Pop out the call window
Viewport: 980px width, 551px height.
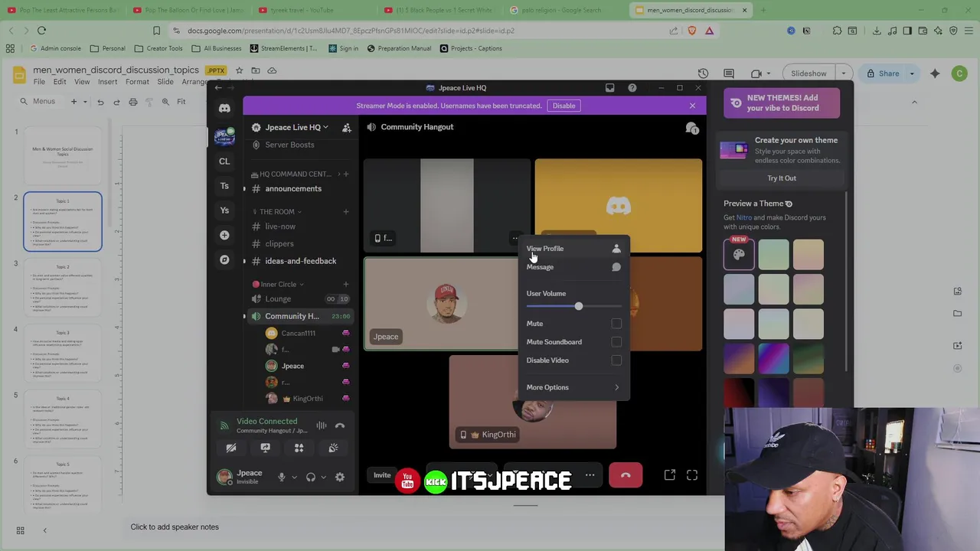pyautogui.click(x=670, y=475)
